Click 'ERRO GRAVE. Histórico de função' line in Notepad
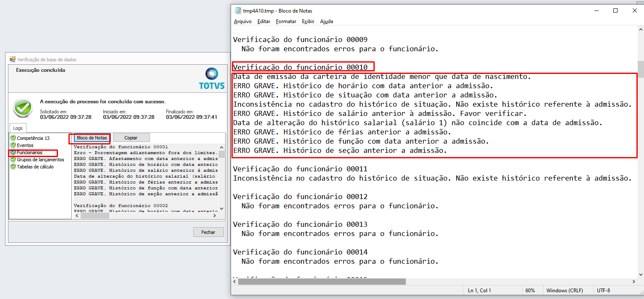Viewport: 644px width, 299px height. pos(361,141)
